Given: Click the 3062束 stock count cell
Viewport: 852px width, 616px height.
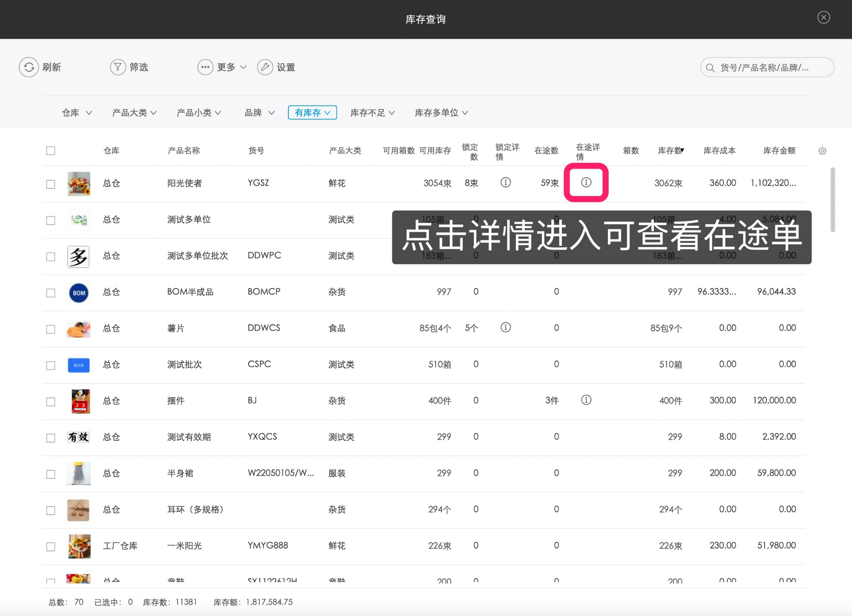Looking at the screenshot, I should pos(668,183).
